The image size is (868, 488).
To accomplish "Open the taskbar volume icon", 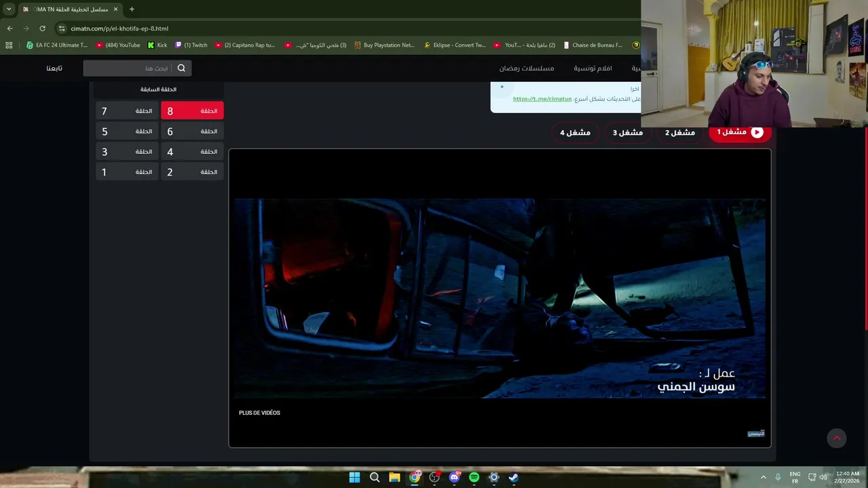I will pyautogui.click(x=823, y=477).
